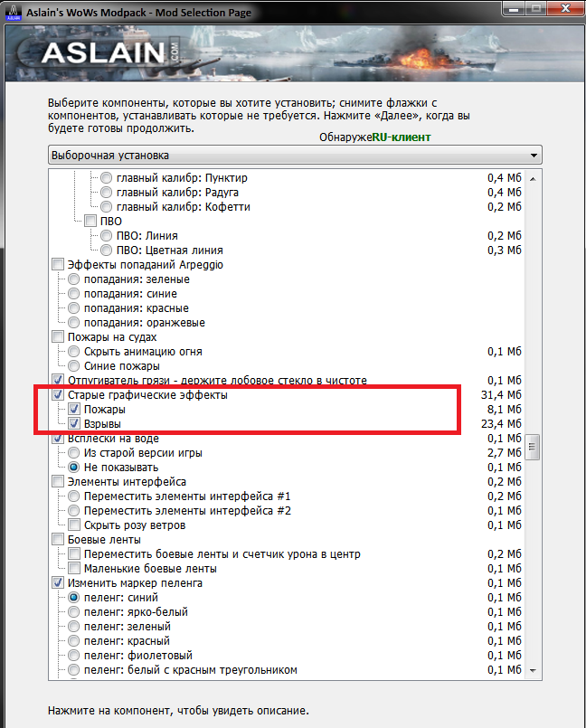This screenshot has height=728, width=586.
Task: Uncheck Изменить маркер пеленга checkbox
Action: (58, 582)
